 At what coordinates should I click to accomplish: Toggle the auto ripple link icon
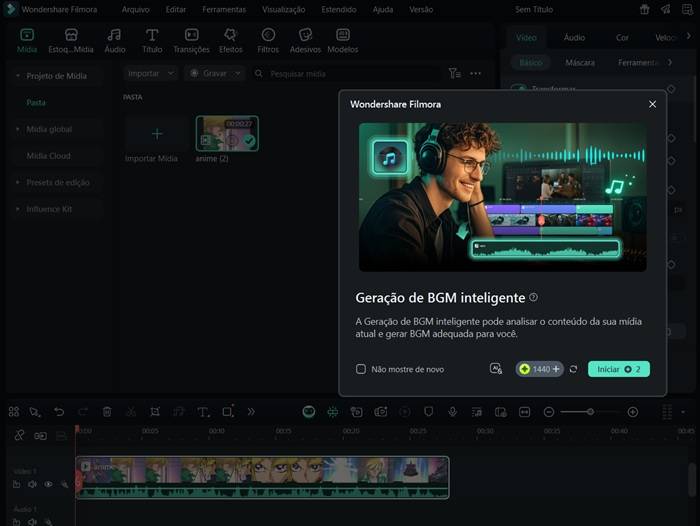pos(19,435)
